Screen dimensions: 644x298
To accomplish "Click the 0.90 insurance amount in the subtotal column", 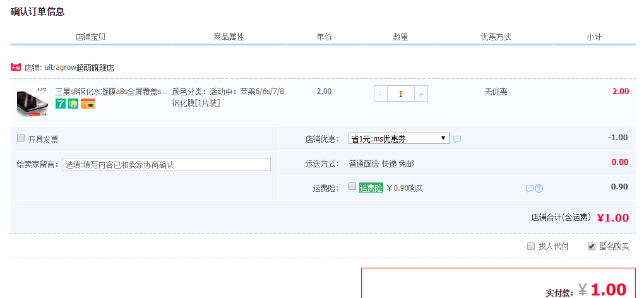I will click(x=619, y=187).
